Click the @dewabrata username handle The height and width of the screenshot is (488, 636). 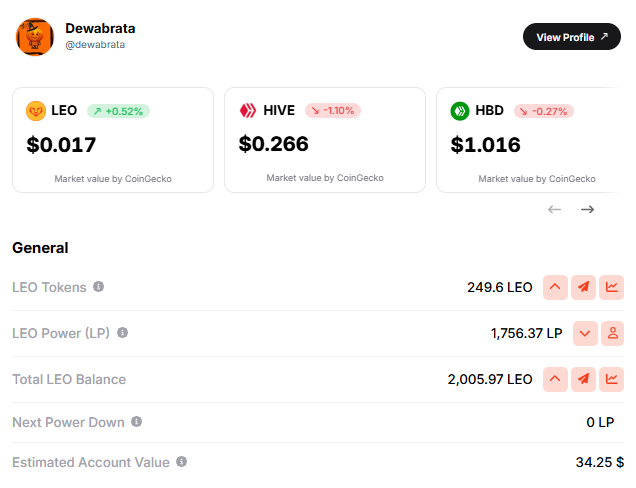tap(95, 45)
